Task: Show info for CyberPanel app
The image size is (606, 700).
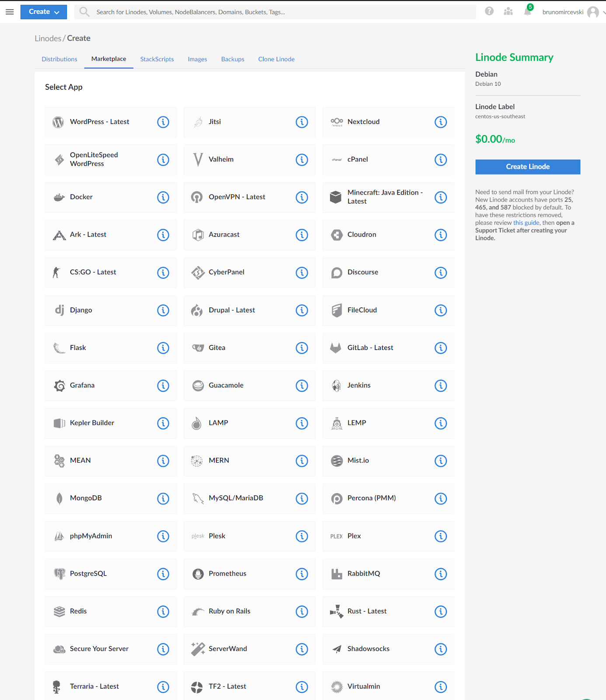Action: [x=302, y=273]
